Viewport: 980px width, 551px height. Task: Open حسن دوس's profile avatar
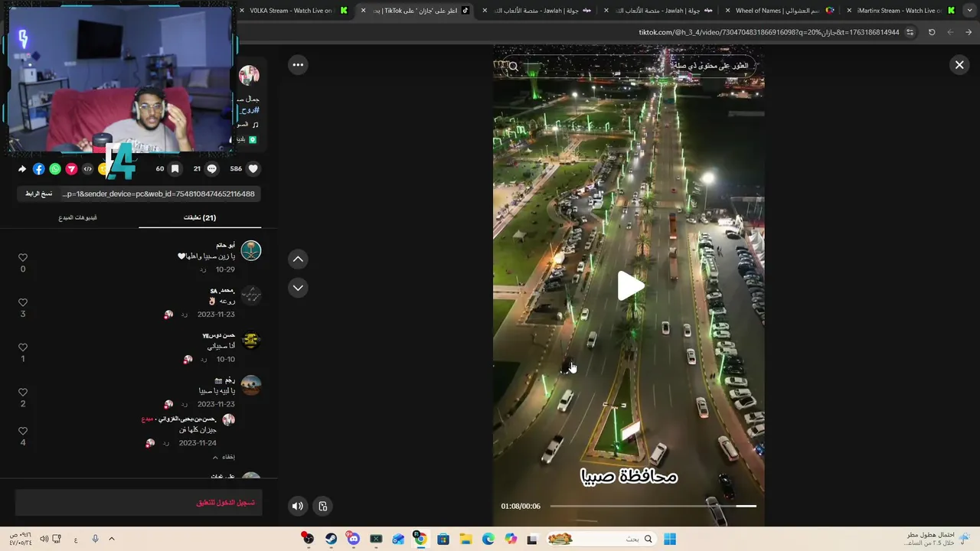pos(251,340)
